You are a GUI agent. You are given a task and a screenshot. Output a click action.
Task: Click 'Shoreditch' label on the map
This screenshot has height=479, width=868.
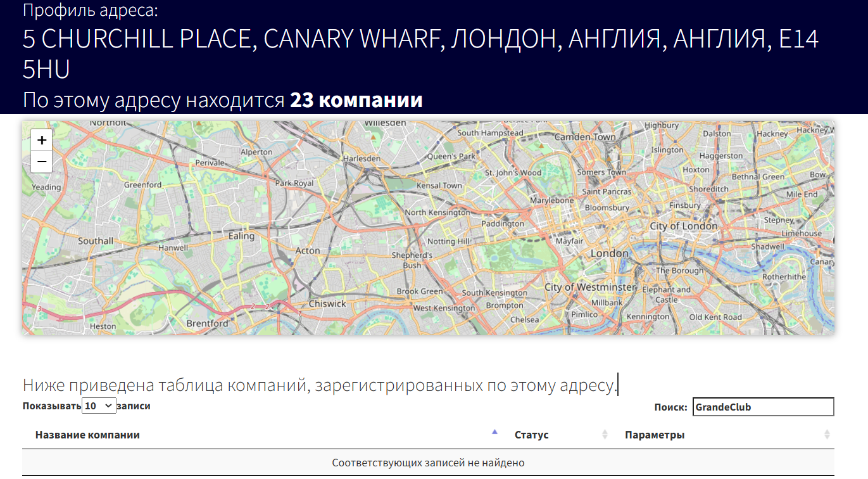pos(709,189)
